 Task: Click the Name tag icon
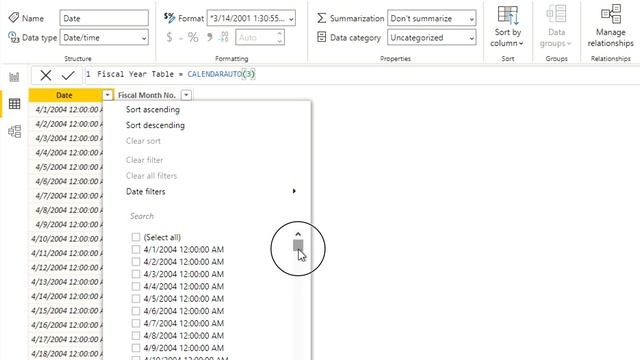13,18
